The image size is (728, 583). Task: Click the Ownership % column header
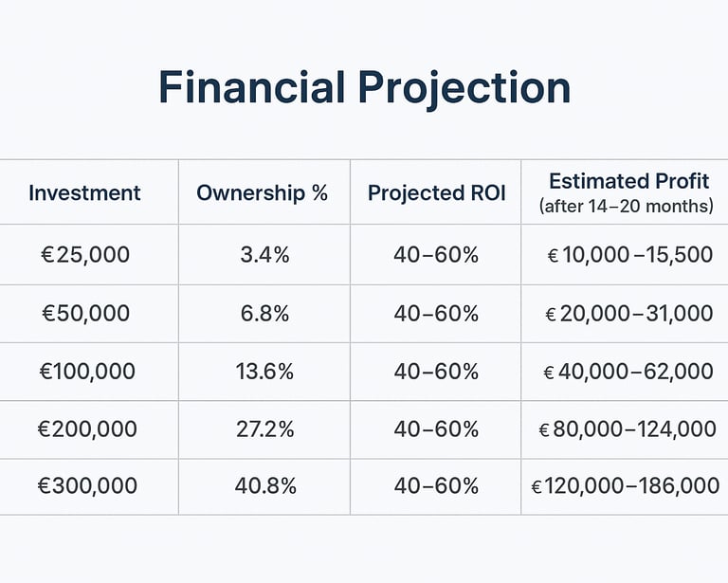click(263, 193)
